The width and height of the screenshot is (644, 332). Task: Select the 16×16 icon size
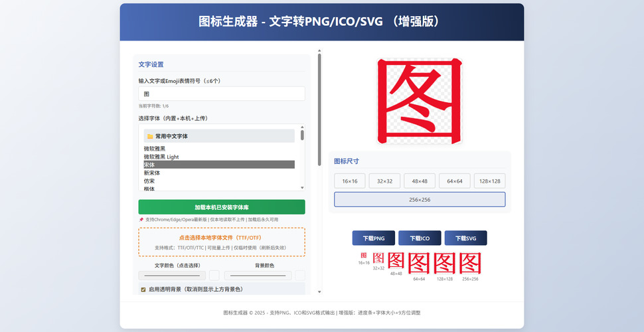(x=350, y=181)
